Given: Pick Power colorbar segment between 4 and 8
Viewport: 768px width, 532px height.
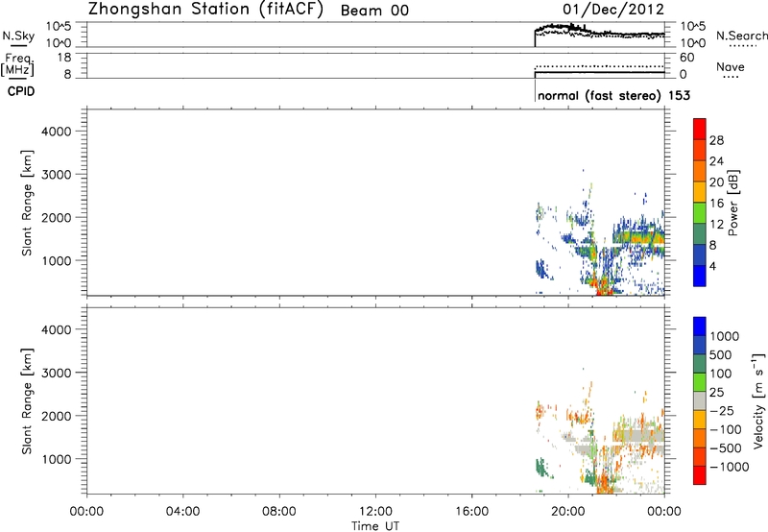Looking at the screenshot, I should point(700,254).
